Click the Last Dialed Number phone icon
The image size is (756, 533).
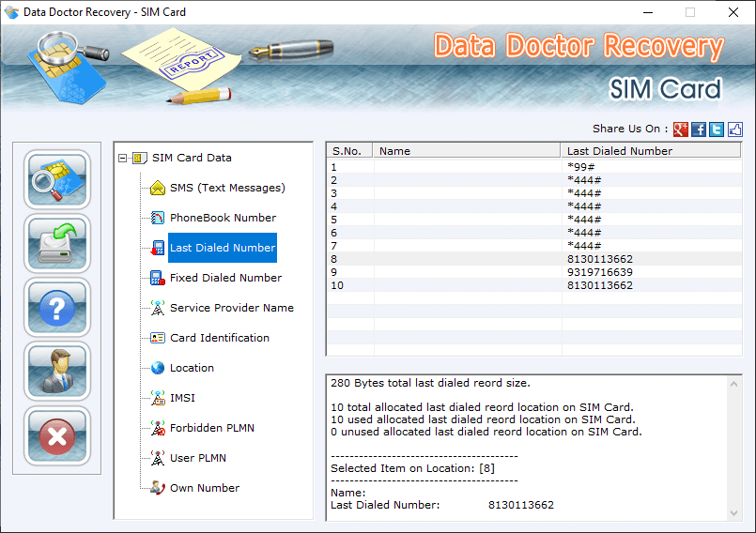(x=158, y=248)
